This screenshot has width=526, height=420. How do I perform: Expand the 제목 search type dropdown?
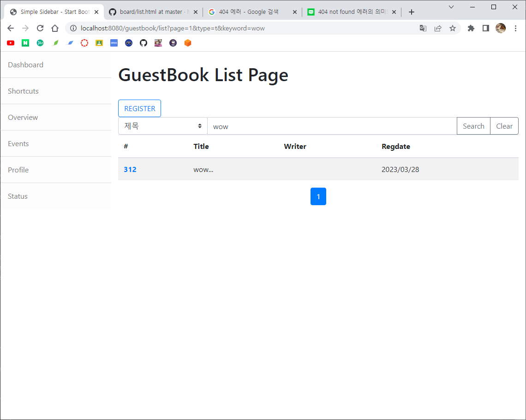[162, 126]
